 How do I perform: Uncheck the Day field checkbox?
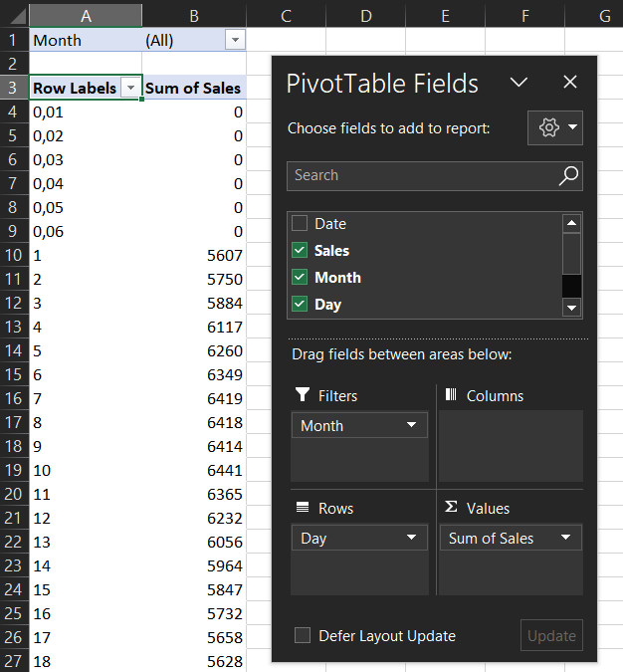coord(300,305)
